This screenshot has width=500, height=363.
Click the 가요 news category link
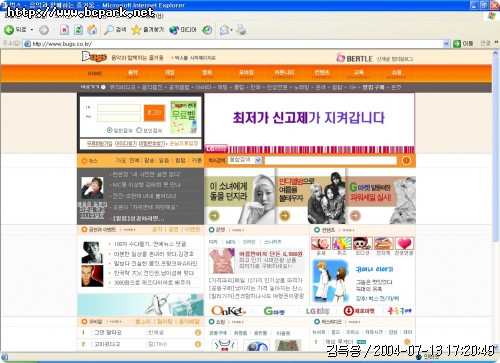tap(120, 160)
